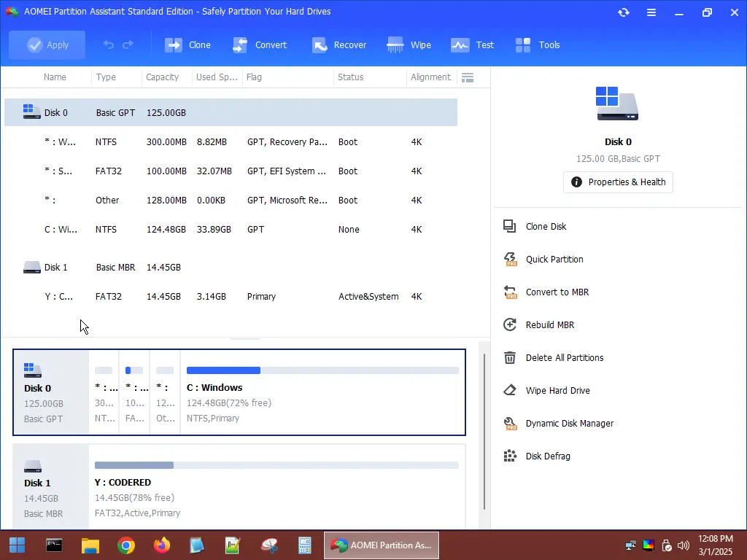Image resolution: width=747 pixels, height=560 pixels.
Task: Click the Status column header
Action: 351,77
